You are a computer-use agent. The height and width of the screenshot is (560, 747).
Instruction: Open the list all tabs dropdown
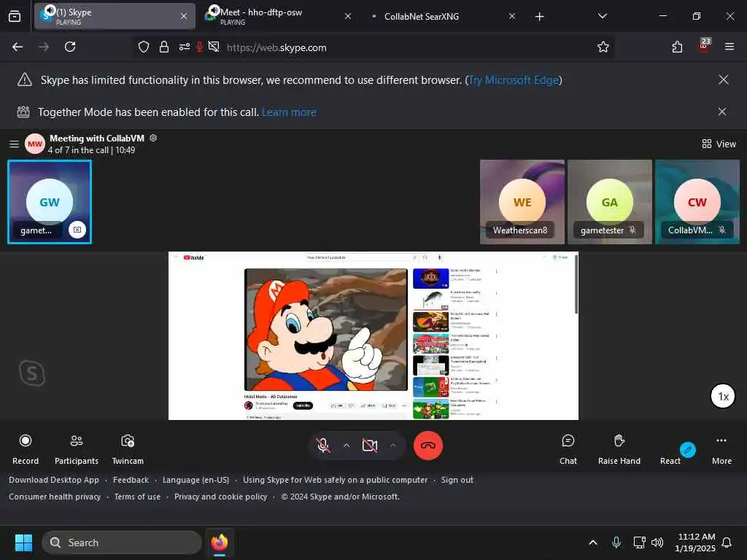click(x=602, y=16)
